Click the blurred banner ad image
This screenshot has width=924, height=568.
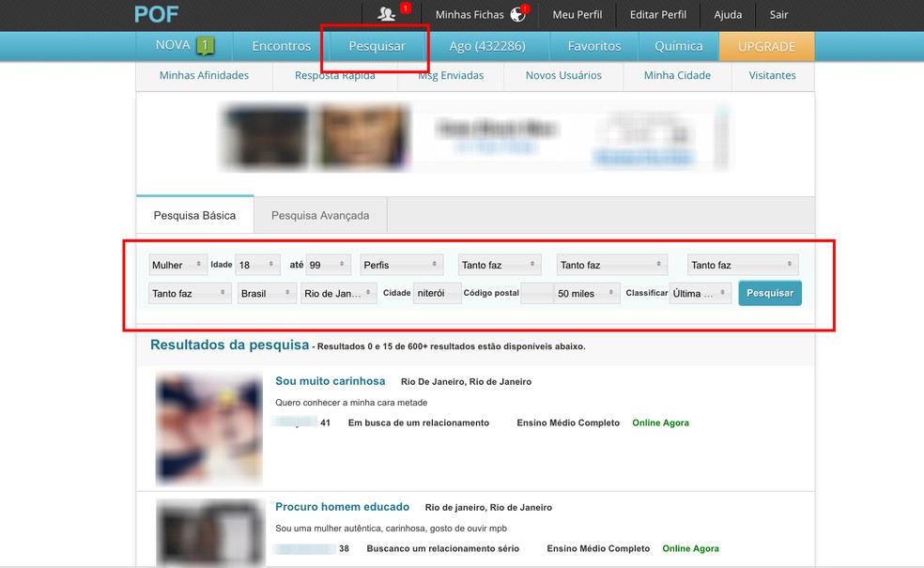coord(475,137)
